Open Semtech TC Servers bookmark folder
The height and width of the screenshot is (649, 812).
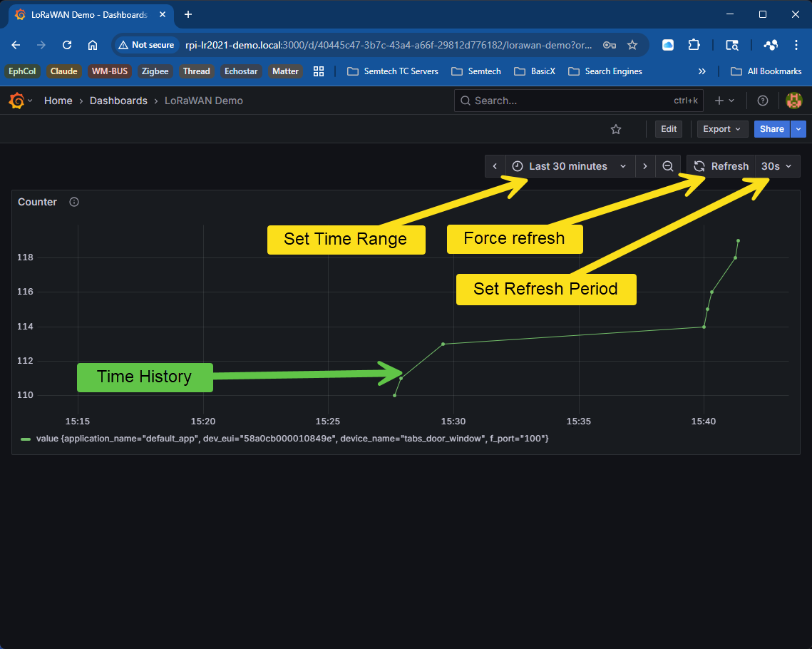pos(393,71)
